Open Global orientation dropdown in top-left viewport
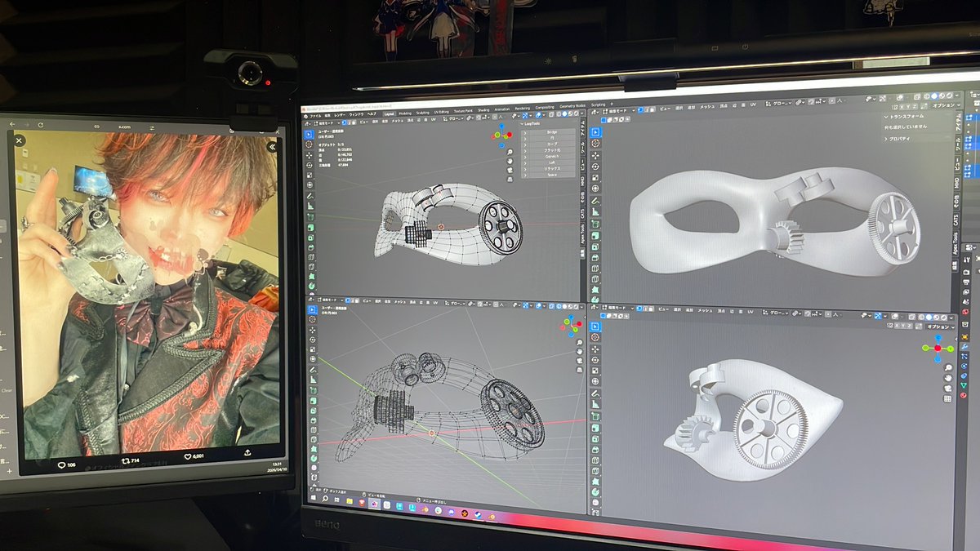The image size is (980, 551). tap(455, 119)
